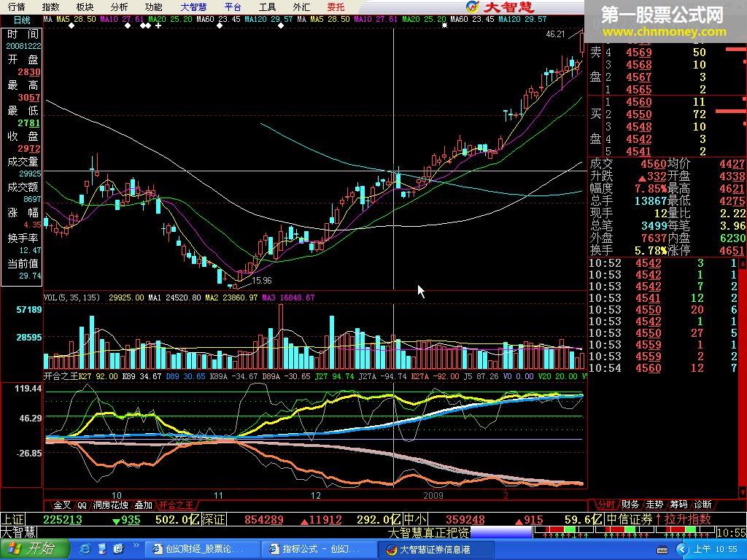This screenshot has height=560, width=747.
Task: Click the 时间 value 20081222
Action: pyautogui.click(x=23, y=46)
